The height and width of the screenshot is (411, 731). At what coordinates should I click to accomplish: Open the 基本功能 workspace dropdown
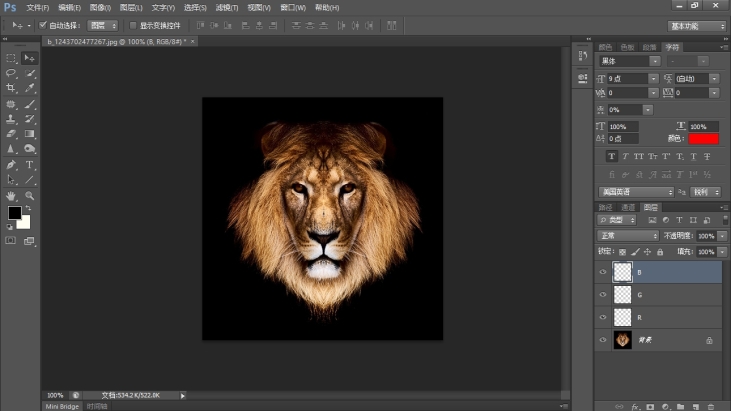pyautogui.click(x=697, y=26)
